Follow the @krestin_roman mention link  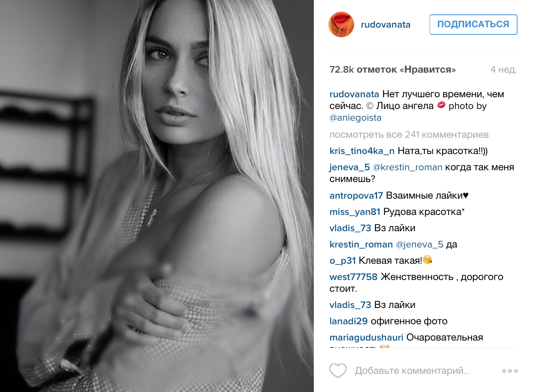point(408,167)
